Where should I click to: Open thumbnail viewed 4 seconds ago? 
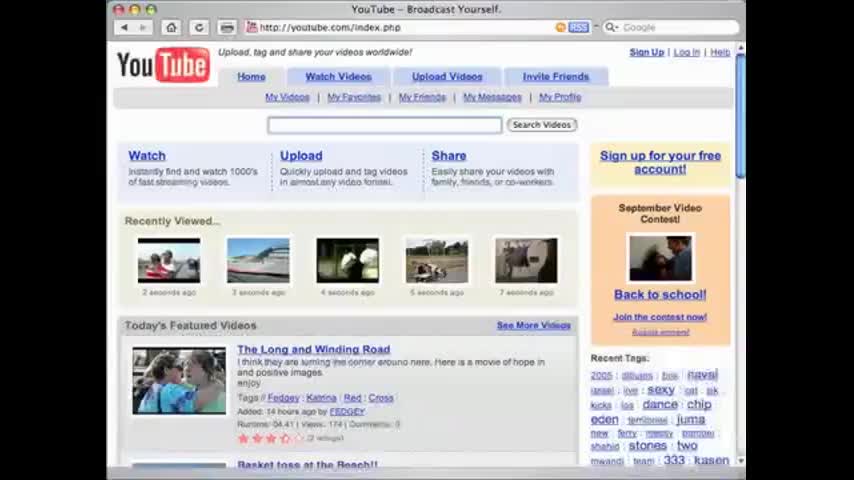pyautogui.click(x=347, y=260)
